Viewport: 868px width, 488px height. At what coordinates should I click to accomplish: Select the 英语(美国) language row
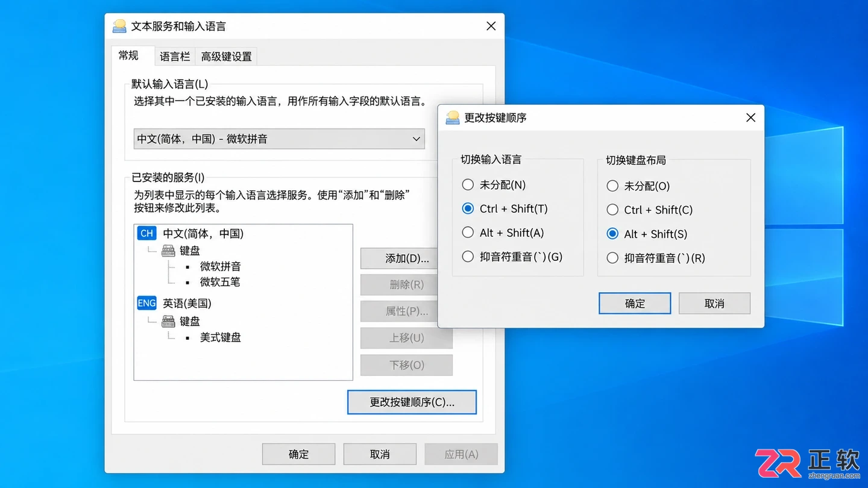click(187, 304)
